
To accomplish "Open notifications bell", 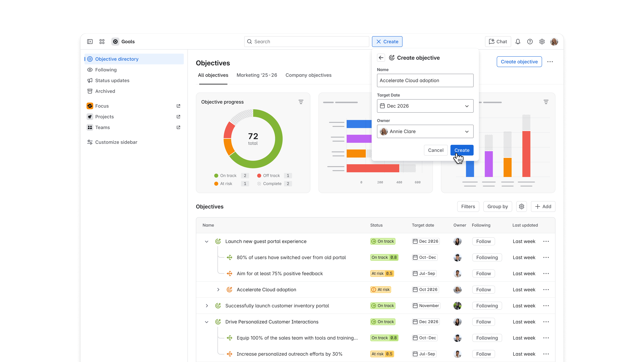I will coord(518,41).
